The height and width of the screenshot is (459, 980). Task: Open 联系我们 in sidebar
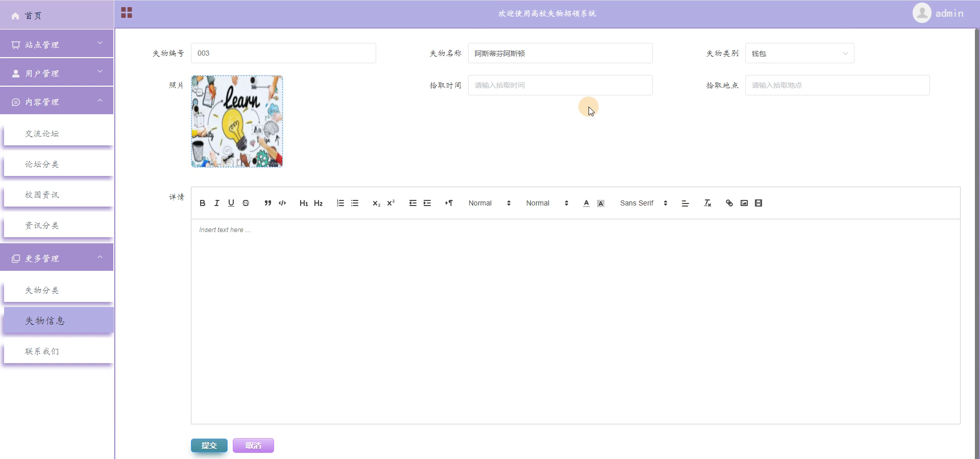click(59, 351)
